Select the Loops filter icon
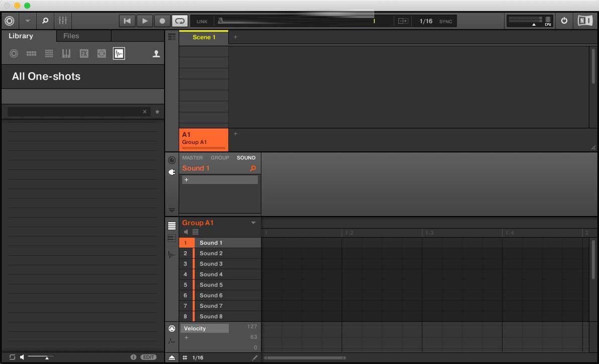Screen dimensions: 599x364 (x=101, y=54)
